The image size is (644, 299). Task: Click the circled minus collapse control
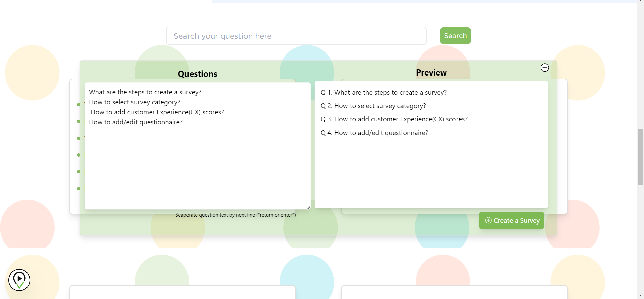[544, 67]
